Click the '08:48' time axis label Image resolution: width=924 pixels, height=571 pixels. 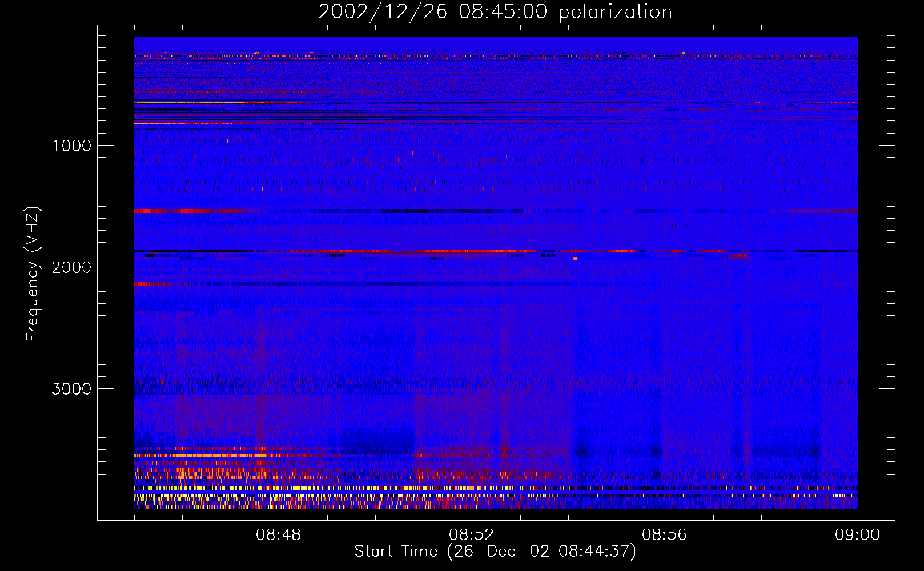coord(279,535)
